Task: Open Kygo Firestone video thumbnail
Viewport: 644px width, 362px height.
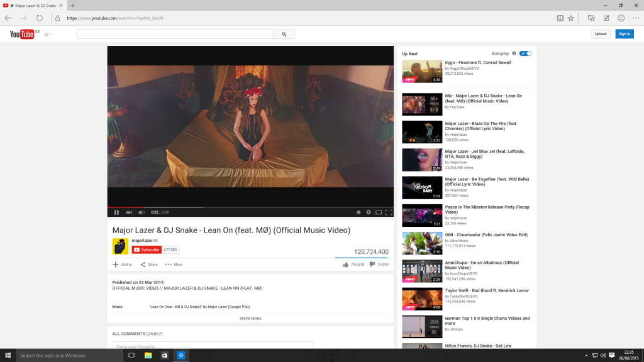Action: pyautogui.click(x=422, y=72)
